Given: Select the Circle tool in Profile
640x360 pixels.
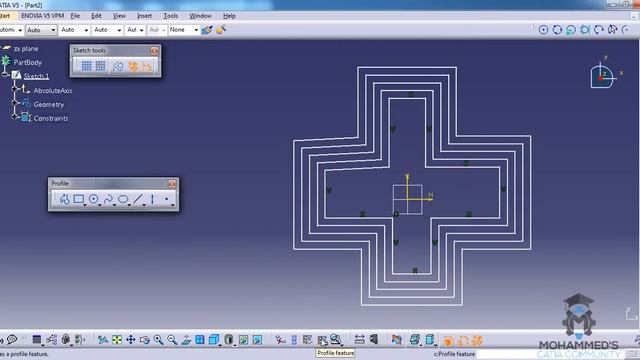Looking at the screenshot, I should point(93,199).
